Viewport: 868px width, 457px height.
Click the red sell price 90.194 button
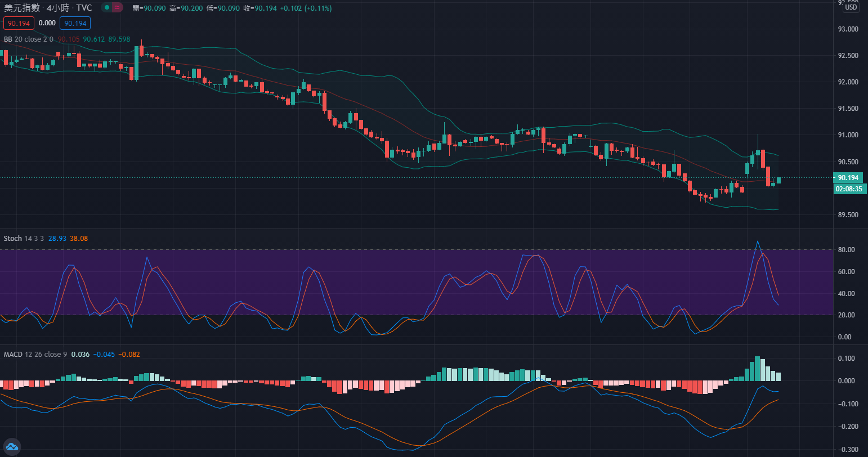pyautogui.click(x=19, y=23)
